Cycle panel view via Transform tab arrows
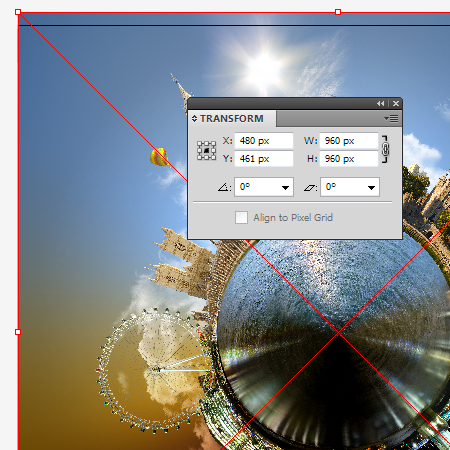The image size is (450, 450). click(194, 118)
